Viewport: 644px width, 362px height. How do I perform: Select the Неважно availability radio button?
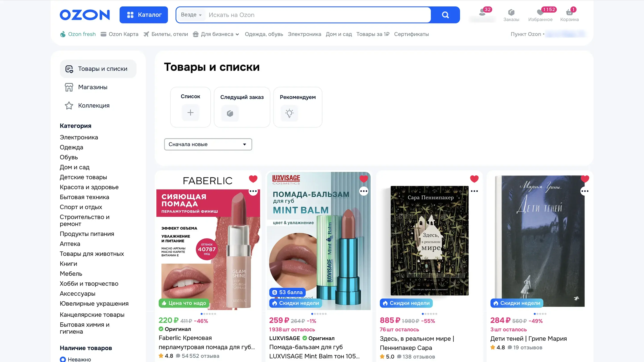(x=63, y=359)
